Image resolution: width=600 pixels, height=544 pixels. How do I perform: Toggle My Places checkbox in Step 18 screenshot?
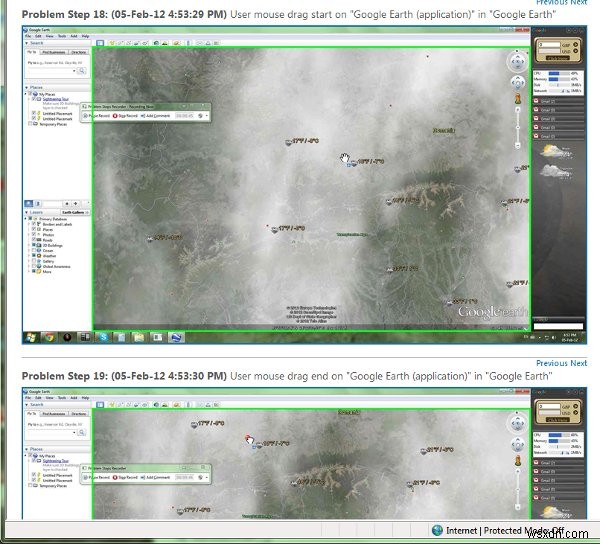coord(30,93)
